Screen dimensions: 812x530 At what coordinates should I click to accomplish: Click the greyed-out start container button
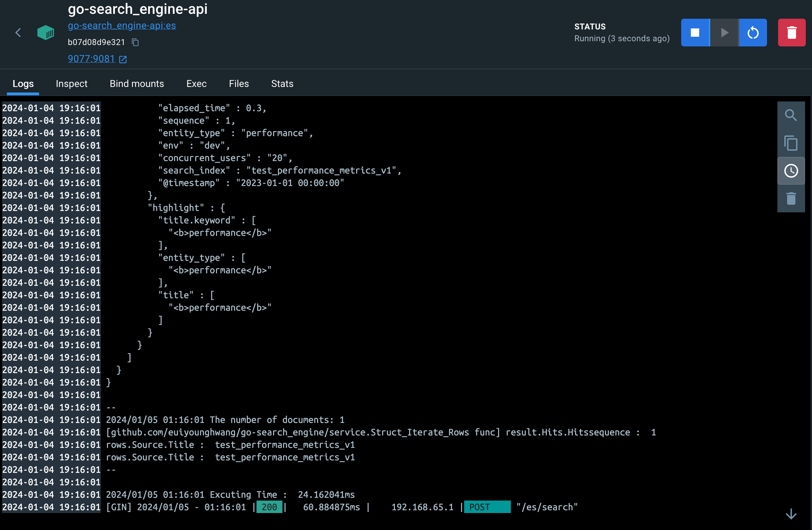tap(724, 33)
